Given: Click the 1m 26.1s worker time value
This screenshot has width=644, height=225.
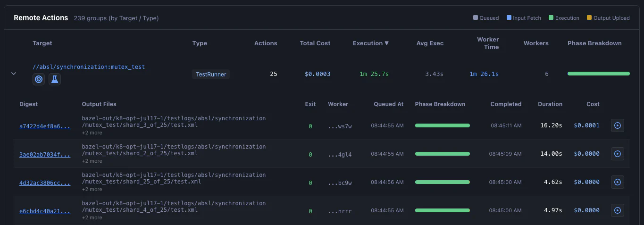Looking at the screenshot, I should 484,74.
